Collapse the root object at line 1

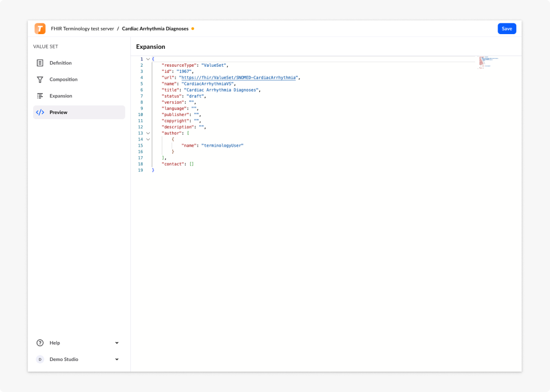(148, 59)
